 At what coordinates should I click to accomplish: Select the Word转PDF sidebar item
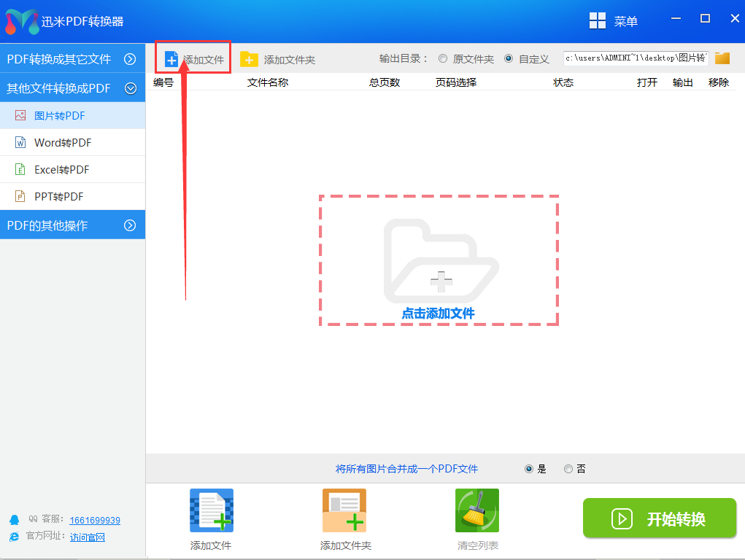click(x=63, y=143)
